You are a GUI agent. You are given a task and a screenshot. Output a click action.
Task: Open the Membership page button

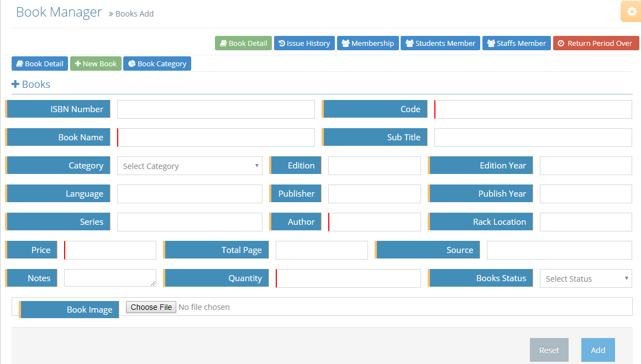pyautogui.click(x=367, y=43)
